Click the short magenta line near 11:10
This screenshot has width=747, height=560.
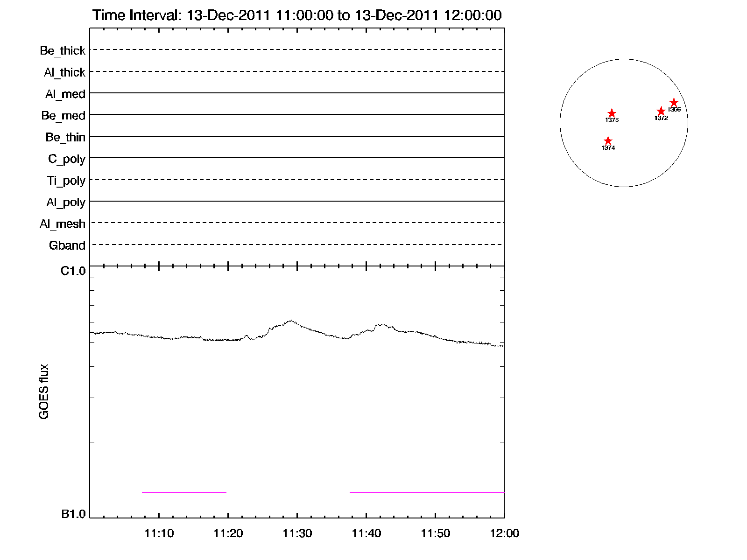(184, 492)
